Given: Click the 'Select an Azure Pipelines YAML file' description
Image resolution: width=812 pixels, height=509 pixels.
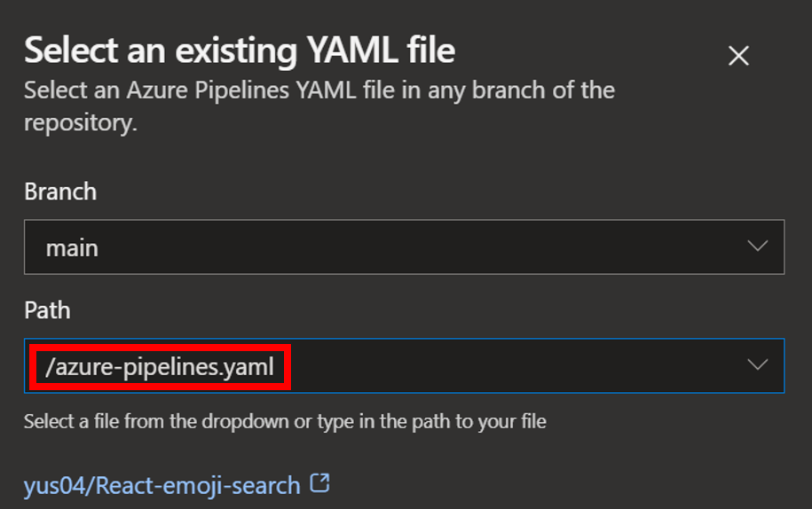Looking at the screenshot, I should (319, 90).
